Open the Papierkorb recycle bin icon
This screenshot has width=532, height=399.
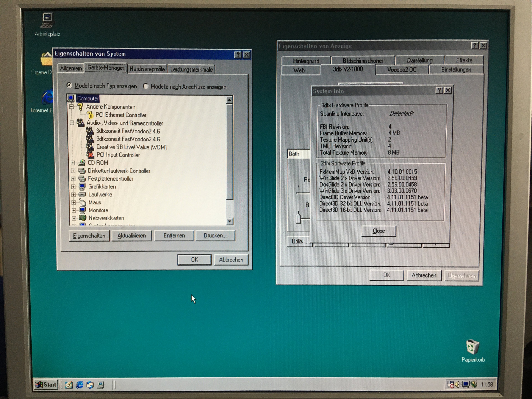pyautogui.click(x=473, y=347)
